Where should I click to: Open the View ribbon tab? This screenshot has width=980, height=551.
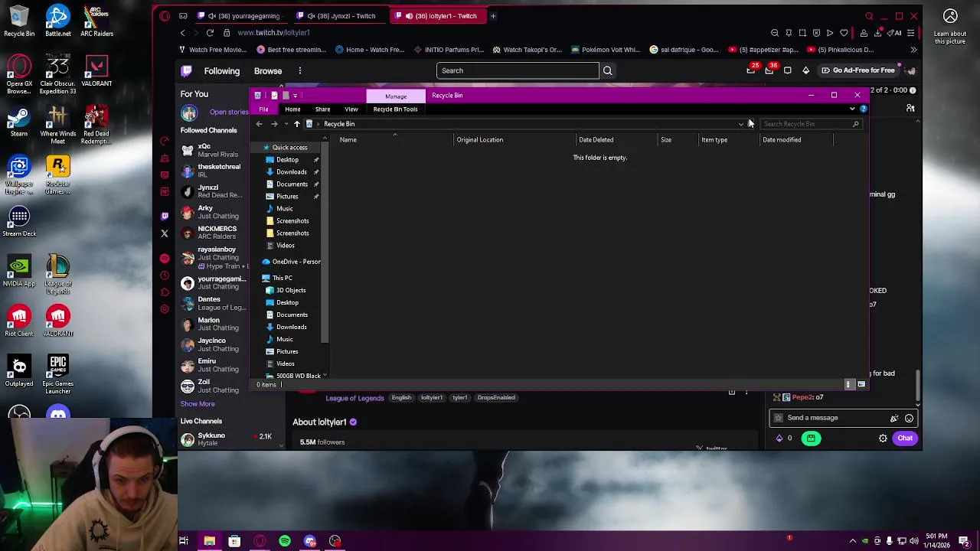pos(351,109)
